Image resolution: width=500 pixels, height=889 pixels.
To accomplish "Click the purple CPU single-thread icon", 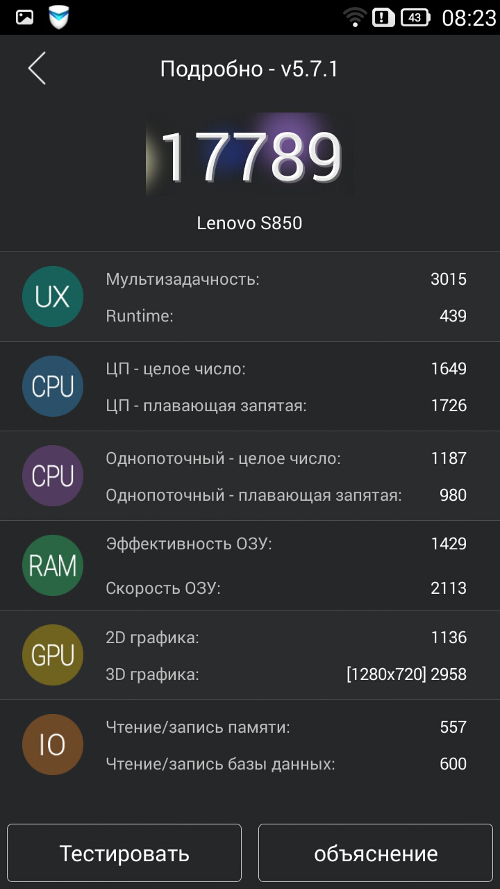I will tap(53, 476).
